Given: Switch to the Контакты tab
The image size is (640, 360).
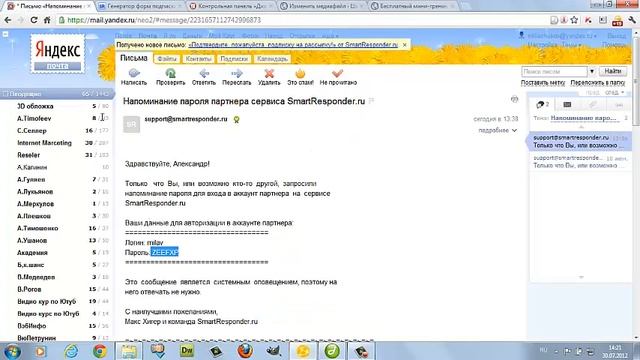Looking at the screenshot, I should pos(198,59).
